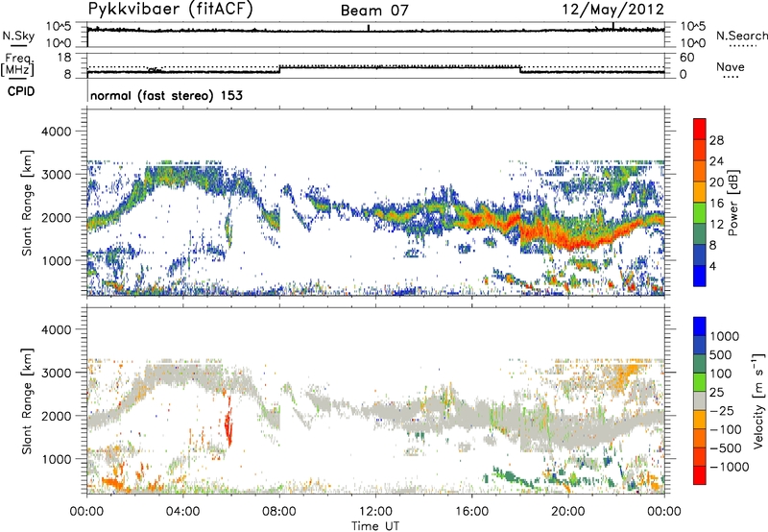Click the red bottom segment of the velocity color bar
Image resolution: width=768 pixels, height=532 pixels.
click(700, 475)
